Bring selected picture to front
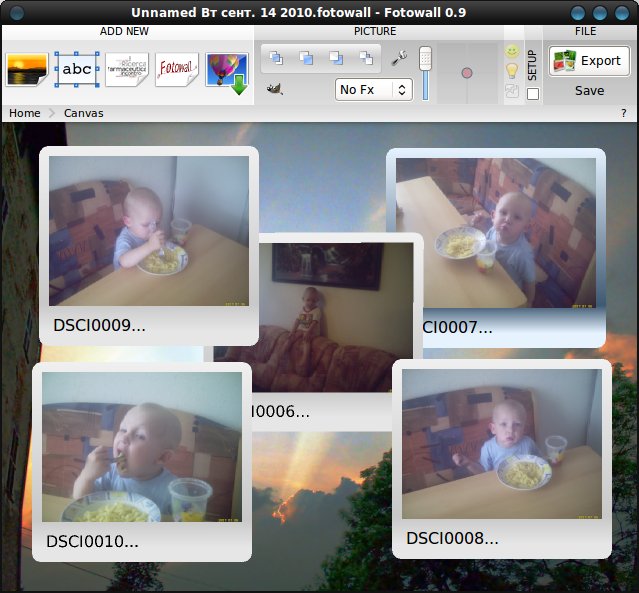The image size is (639, 593). coord(276,57)
